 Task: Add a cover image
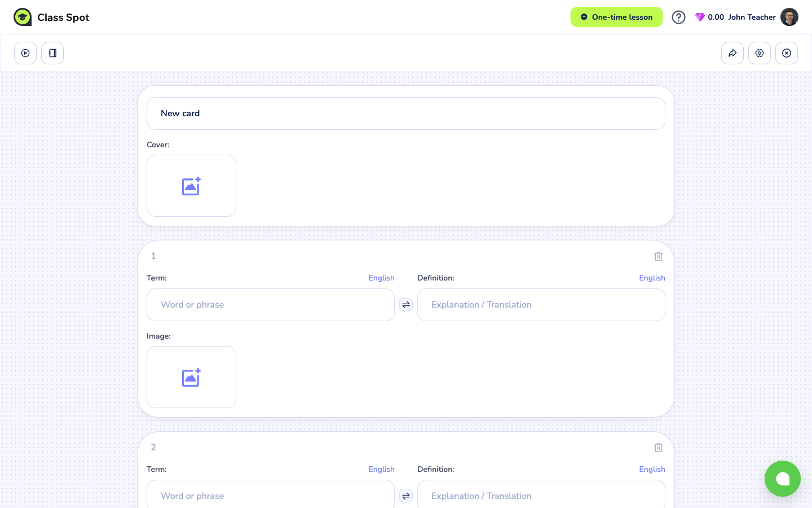(x=191, y=186)
